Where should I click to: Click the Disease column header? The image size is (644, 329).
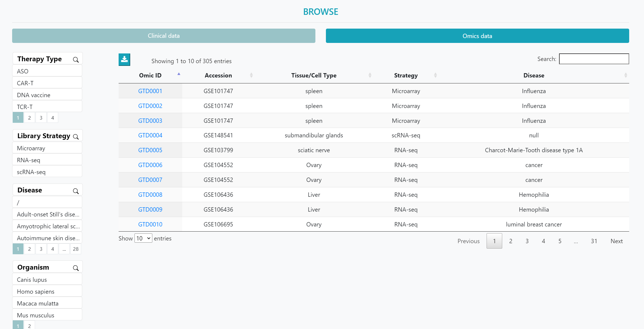point(534,75)
